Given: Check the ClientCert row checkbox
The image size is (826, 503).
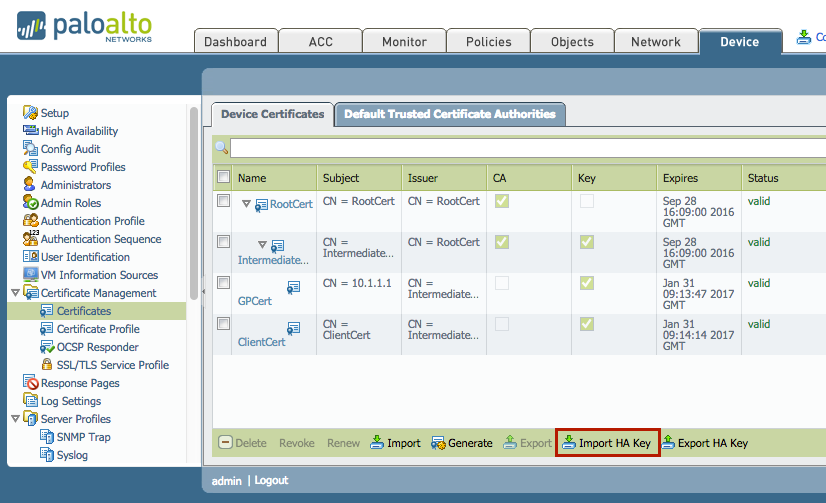Looking at the screenshot, I should (223, 323).
